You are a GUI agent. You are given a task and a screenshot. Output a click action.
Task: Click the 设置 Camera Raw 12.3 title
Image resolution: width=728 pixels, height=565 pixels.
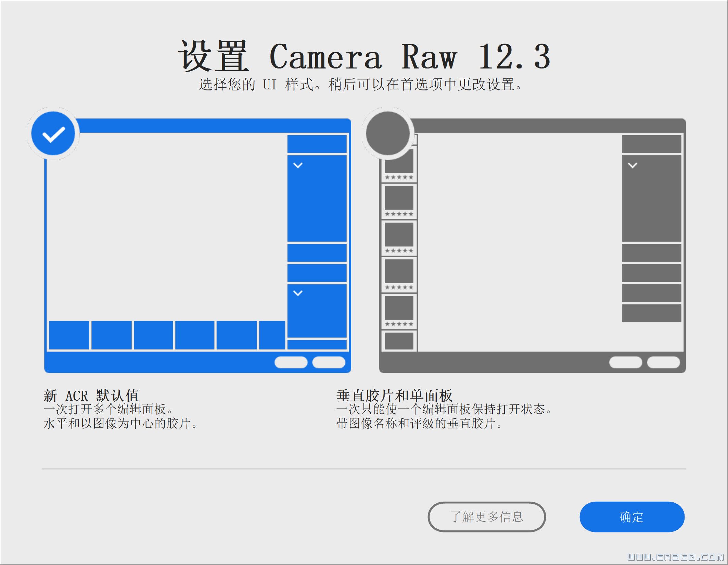pyautogui.click(x=364, y=56)
